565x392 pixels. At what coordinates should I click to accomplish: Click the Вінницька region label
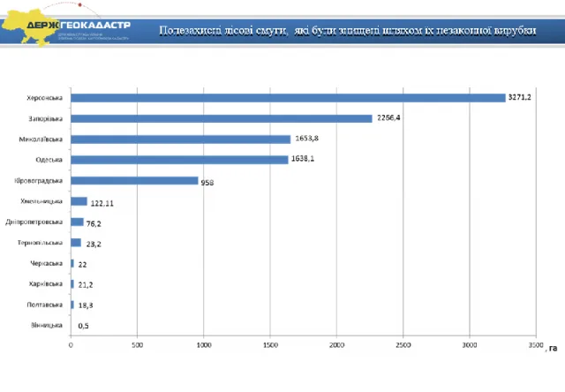(x=47, y=326)
